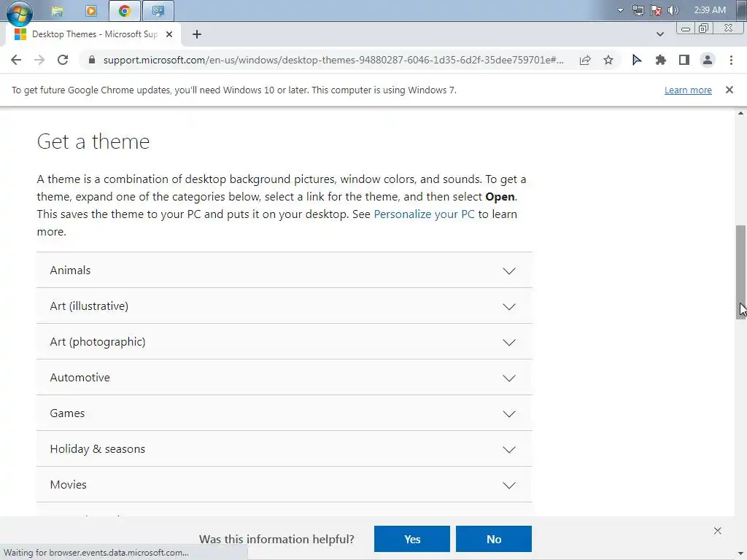747x560 pixels.
Task: Select the Desktop Themes browser tab
Action: [93, 34]
